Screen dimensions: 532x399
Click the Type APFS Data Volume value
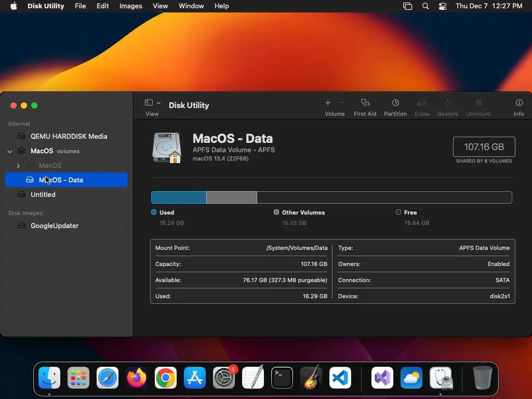(x=484, y=248)
